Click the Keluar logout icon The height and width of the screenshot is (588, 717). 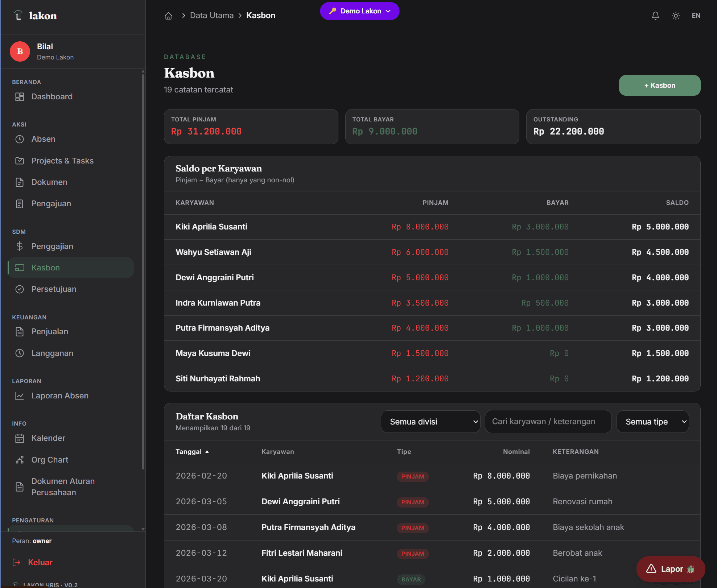(17, 562)
